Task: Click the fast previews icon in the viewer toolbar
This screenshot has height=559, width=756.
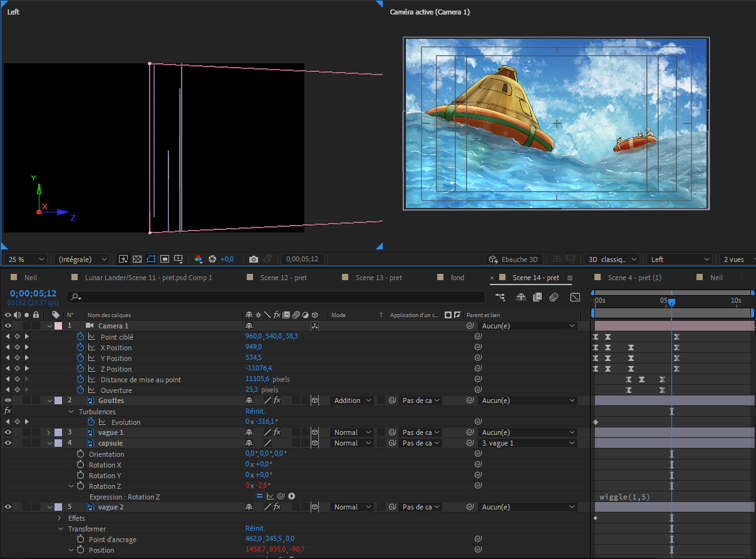Action: point(123,259)
